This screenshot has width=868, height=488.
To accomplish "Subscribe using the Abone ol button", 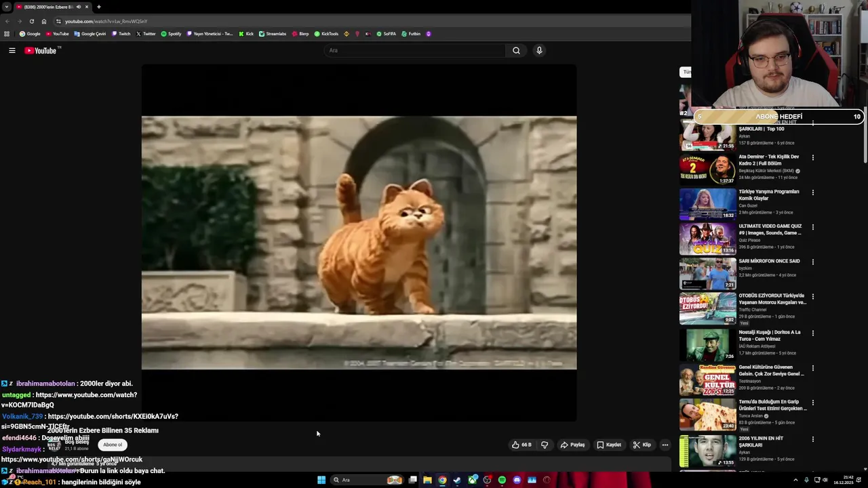I will coord(113,445).
